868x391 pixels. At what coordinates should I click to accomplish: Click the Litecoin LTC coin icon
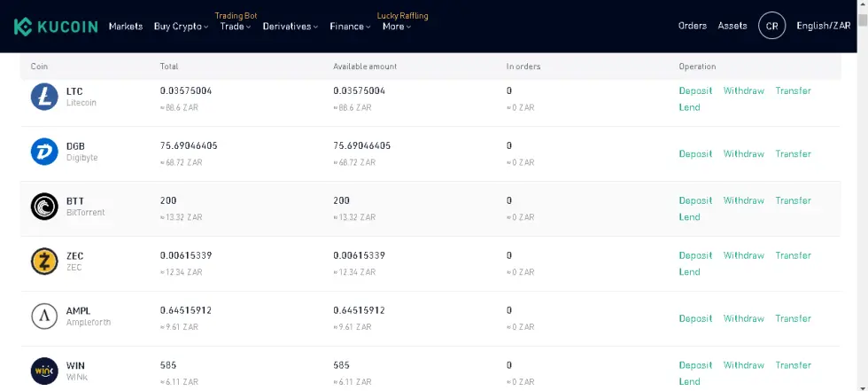coord(44,97)
